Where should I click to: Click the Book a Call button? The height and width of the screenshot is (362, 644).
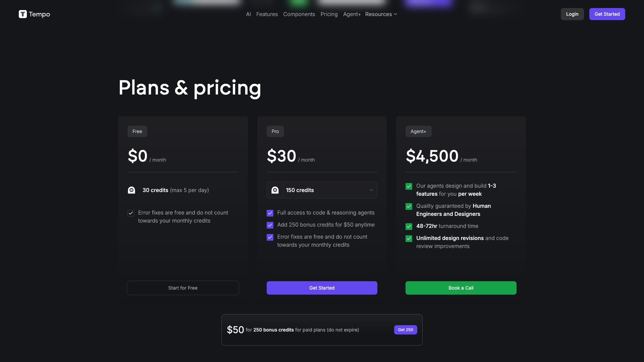(461, 288)
